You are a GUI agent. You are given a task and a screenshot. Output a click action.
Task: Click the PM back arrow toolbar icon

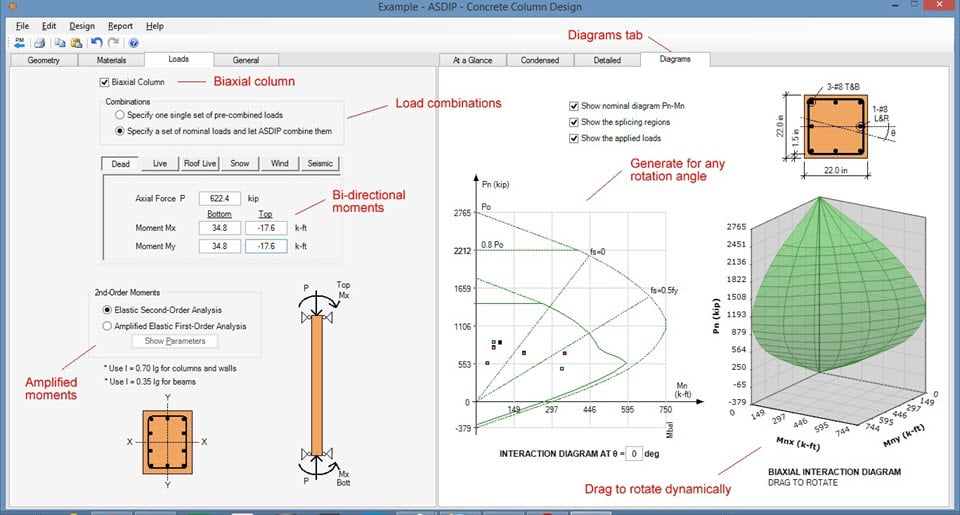click(20, 43)
